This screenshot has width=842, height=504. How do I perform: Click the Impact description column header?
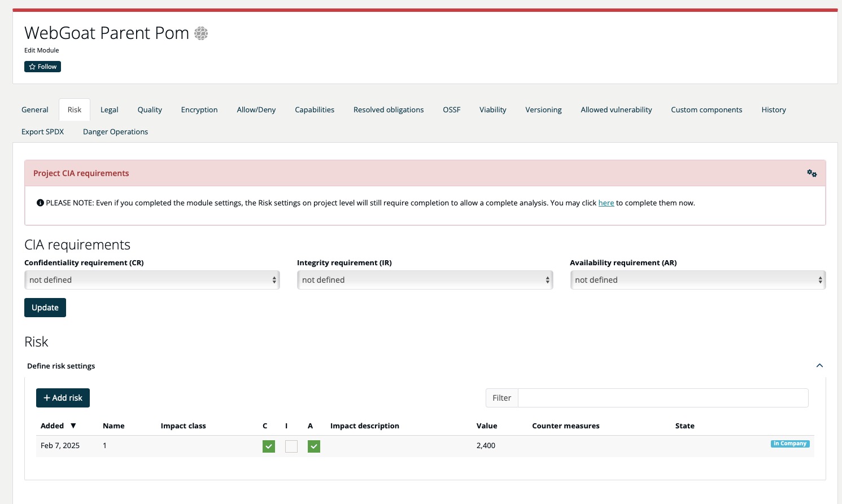pos(365,426)
